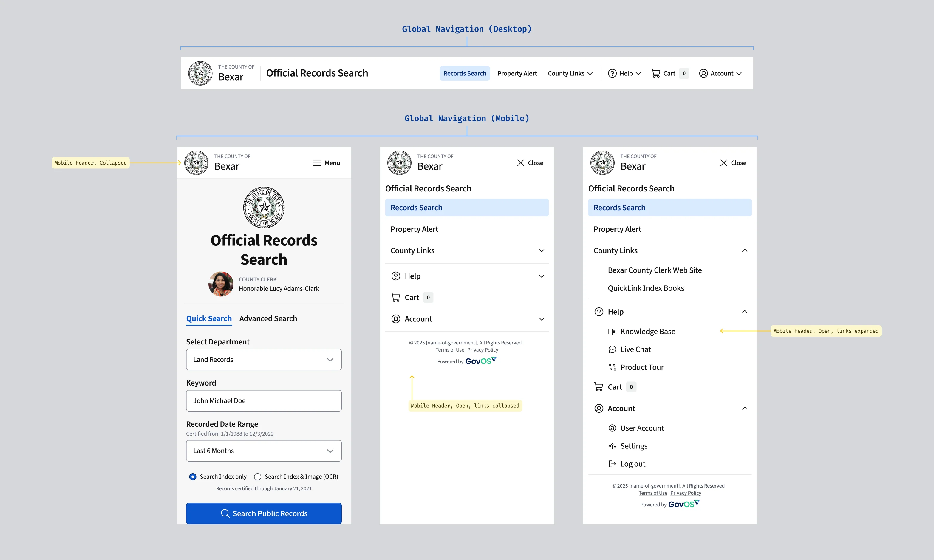Expand the Account chevron in the mobile menu
Image resolution: width=934 pixels, height=560 pixels.
[x=542, y=319]
